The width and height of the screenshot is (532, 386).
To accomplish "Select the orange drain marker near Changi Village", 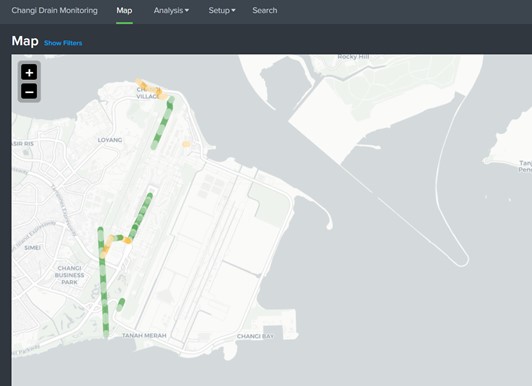I will click(x=151, y=89).
